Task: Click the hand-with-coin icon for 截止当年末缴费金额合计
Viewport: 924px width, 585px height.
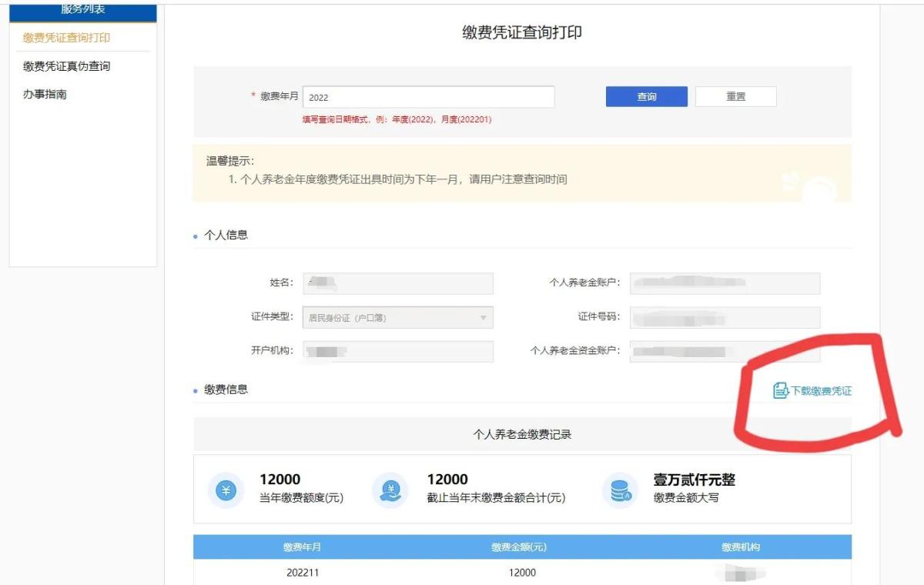Action: (390, 490)
